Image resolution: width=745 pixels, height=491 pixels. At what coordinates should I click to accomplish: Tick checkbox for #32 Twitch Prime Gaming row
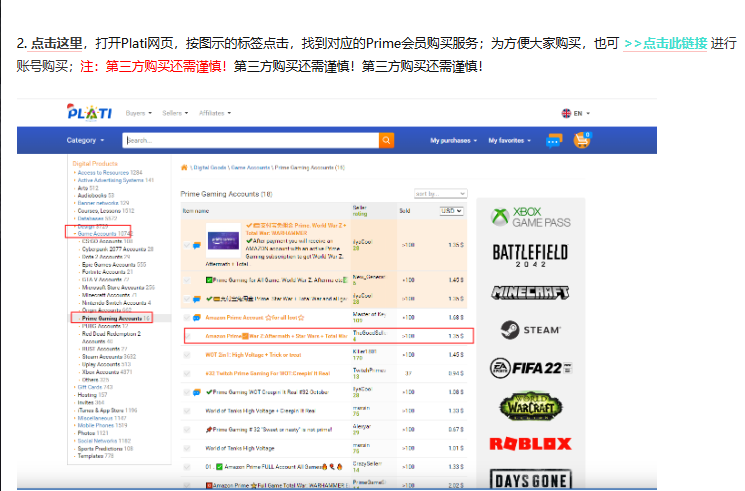(187, 374)
